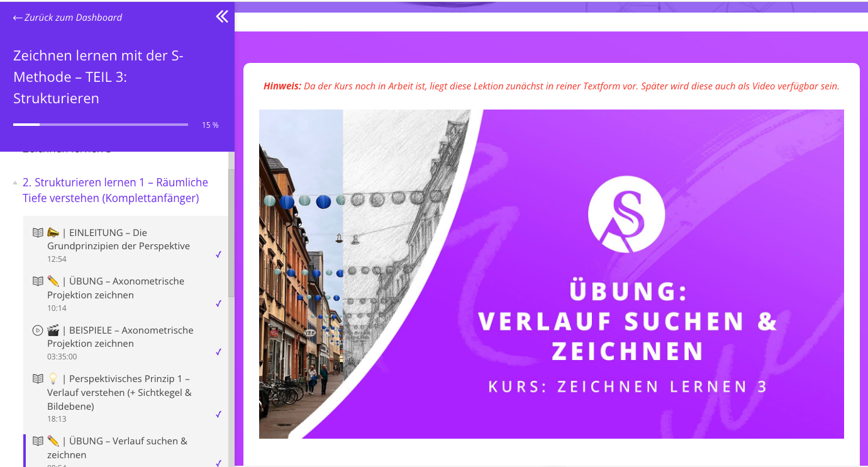This screenshot has width=868, height=467.
Task: Click the red Hinweis notice text
Action: [551, 86]
